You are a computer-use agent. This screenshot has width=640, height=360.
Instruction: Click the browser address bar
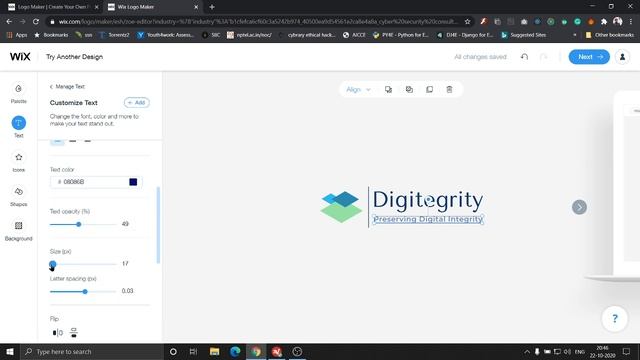[x=258, y=21]
